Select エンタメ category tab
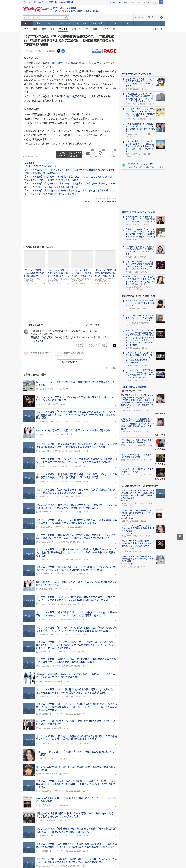This screenshot has width=186, height=868. click(63, 29)
